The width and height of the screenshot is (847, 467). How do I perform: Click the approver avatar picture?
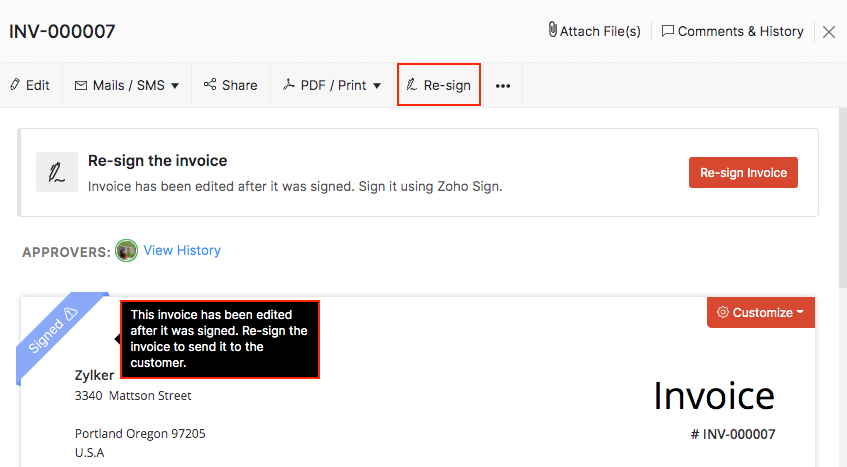coord(126,251)
